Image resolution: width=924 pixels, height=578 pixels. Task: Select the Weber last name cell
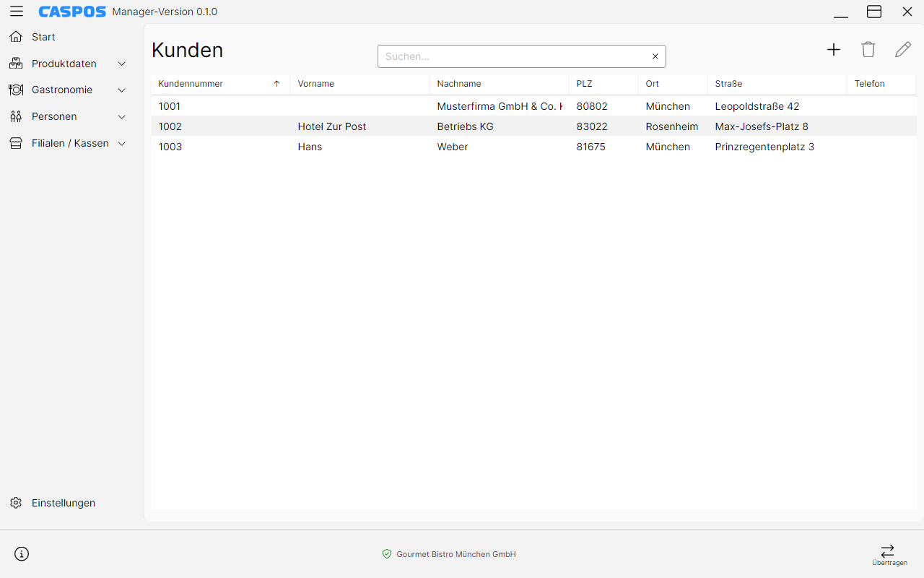(453, 147)
